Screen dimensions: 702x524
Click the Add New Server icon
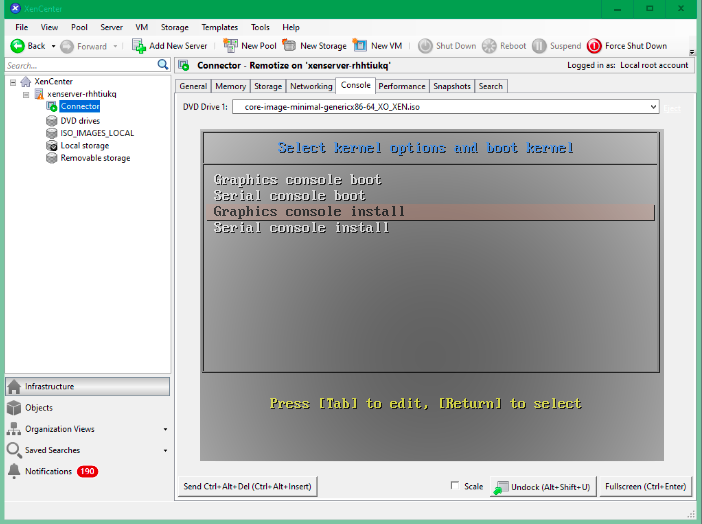tap(139, 46)
